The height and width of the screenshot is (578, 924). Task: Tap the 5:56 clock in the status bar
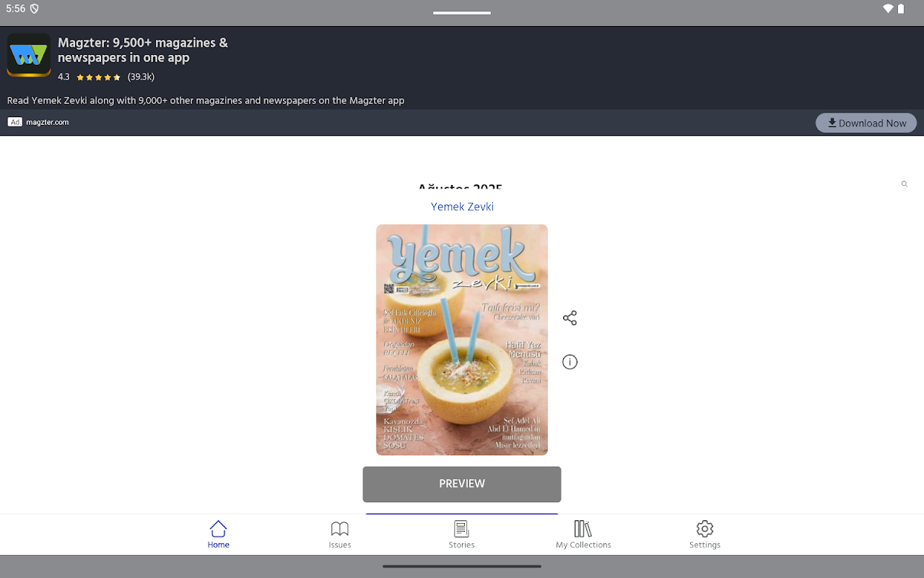tap(15, 9)
